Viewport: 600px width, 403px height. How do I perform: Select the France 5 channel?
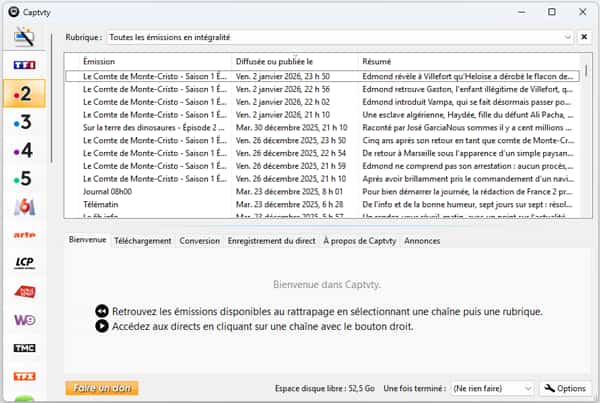tap(23, 178)
